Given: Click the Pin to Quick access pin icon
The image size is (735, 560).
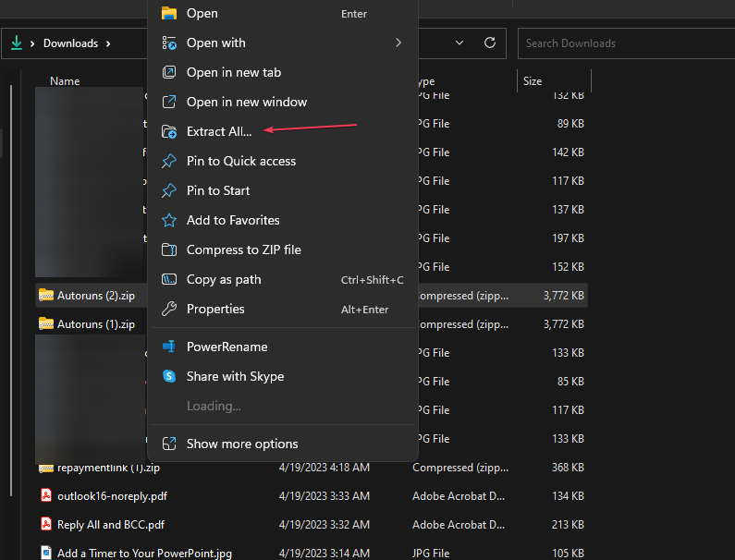Looking at the screenshot, I should coord(169,161).
